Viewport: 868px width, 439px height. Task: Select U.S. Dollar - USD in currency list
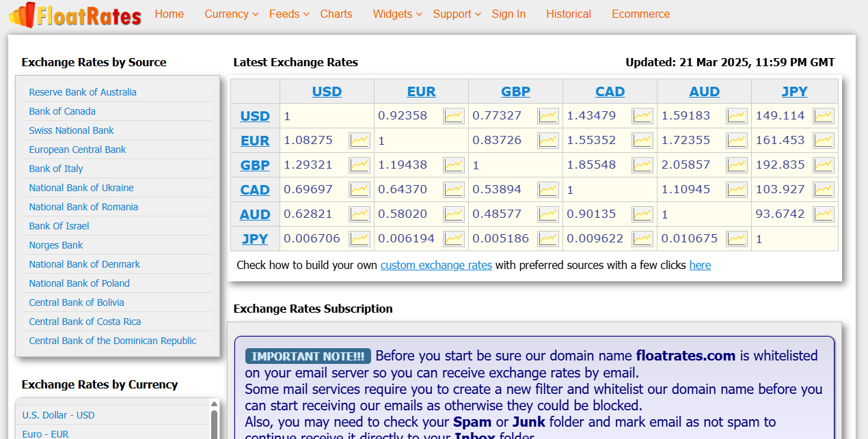click(x=58, y=415)
